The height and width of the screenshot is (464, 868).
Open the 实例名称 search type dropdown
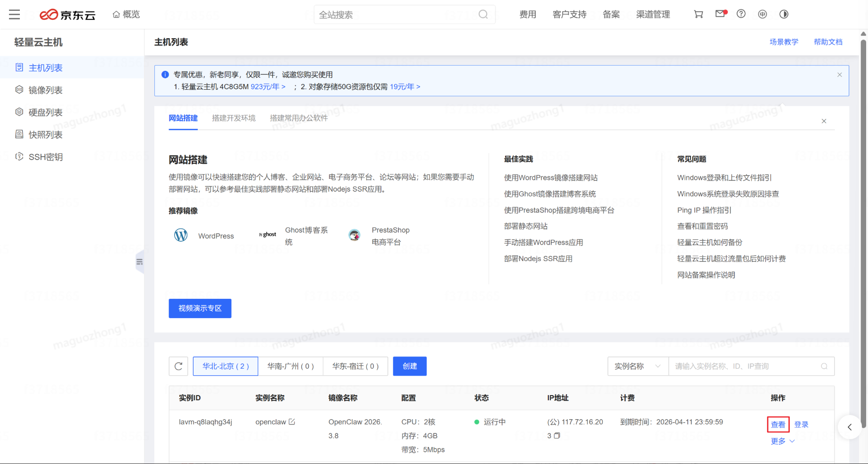638,366
